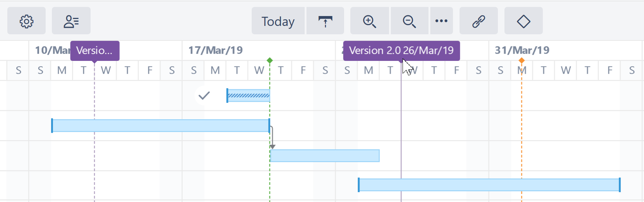Zoom in on the timeline
Screen dimensions: 644x202
point(370,21)
